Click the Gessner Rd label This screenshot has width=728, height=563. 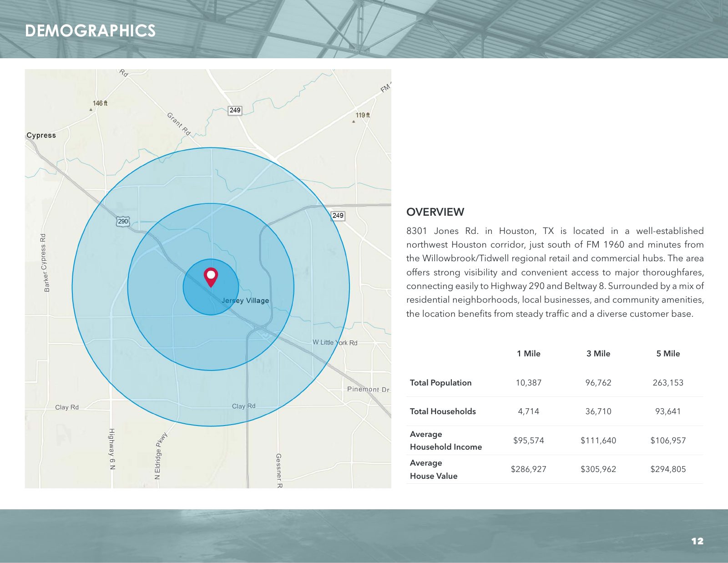pos(279,471)
